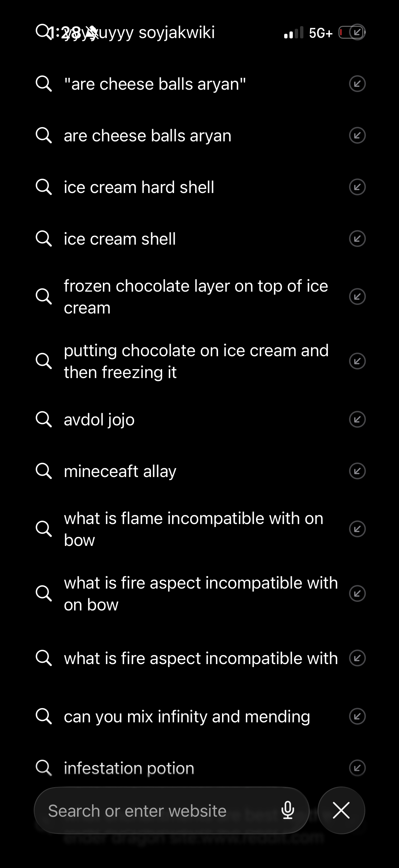Fill search with "are cheese balls aryan" quoted arrow
Viewport: 399px width, 868px height.
(x=357, y=84)
